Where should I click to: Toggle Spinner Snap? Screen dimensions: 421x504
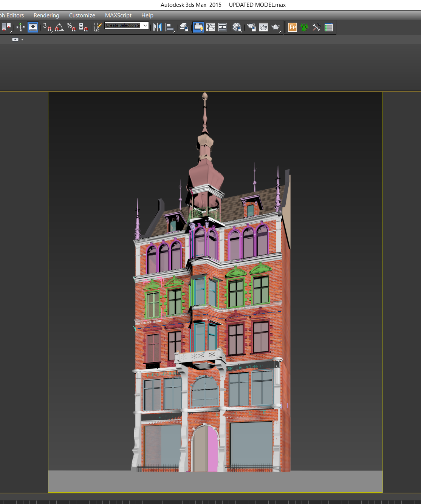click(x=83, y=27)
